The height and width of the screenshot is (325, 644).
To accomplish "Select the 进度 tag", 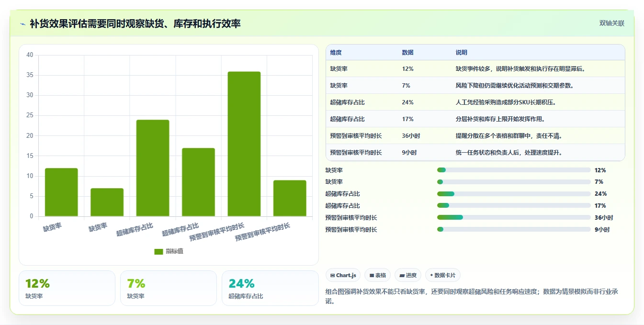I will 408,275.
